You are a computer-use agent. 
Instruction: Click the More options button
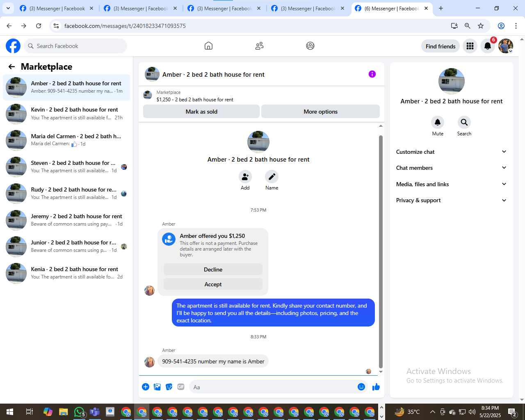[320, 112]
